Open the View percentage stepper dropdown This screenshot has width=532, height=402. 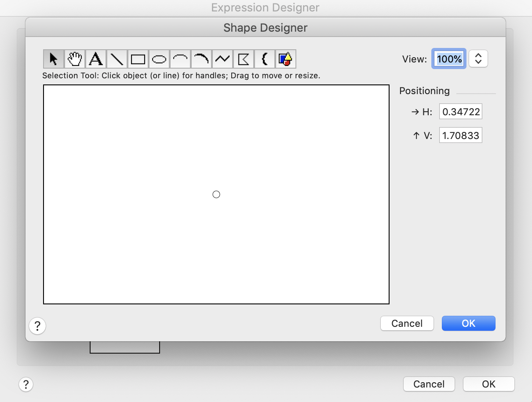[478, 59]
